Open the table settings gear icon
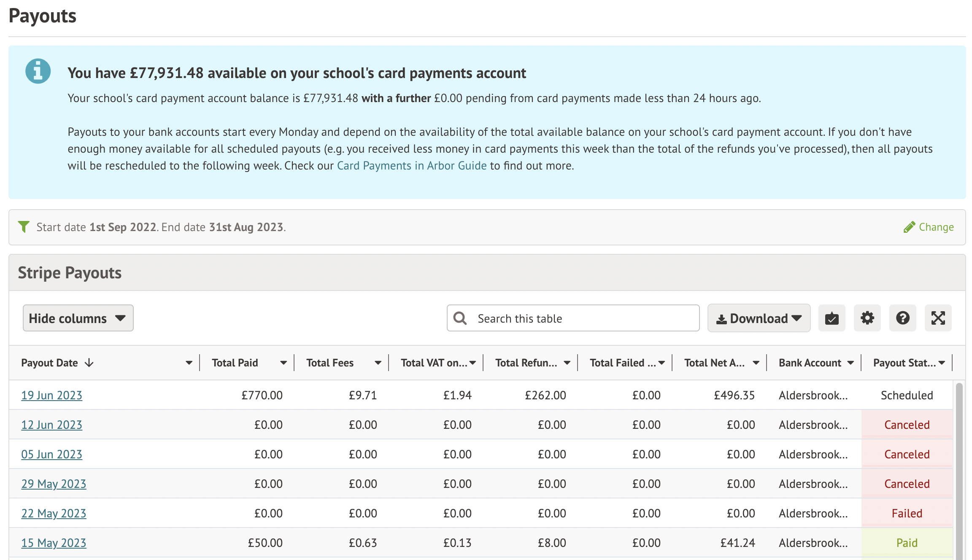 [x=867, y=318]
